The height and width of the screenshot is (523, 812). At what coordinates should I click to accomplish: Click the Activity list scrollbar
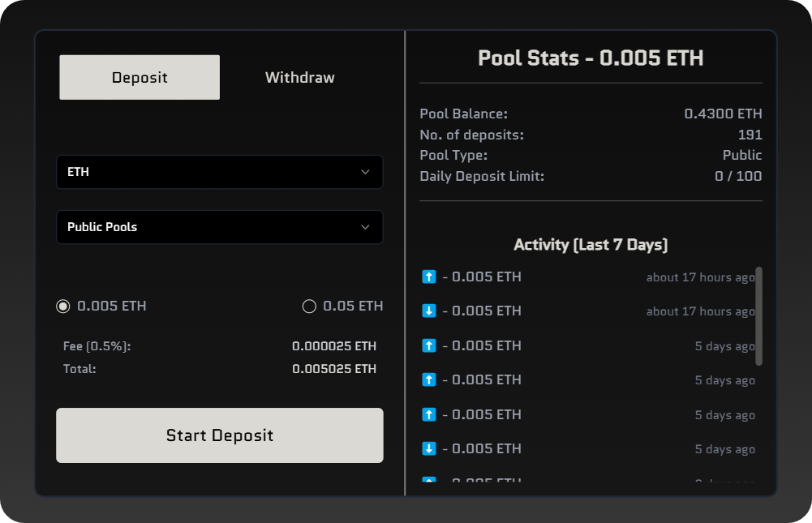pyautogui.click(x=758, y=316)
